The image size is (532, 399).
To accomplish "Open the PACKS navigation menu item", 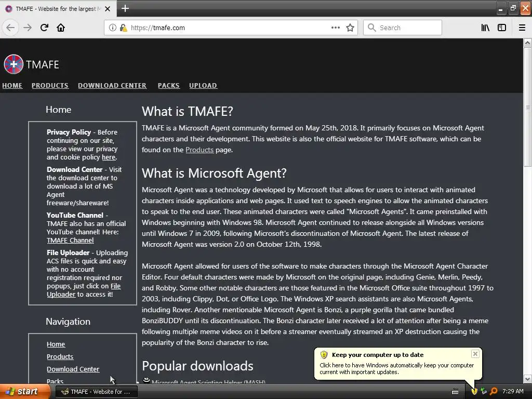I will tap(169, 86).
